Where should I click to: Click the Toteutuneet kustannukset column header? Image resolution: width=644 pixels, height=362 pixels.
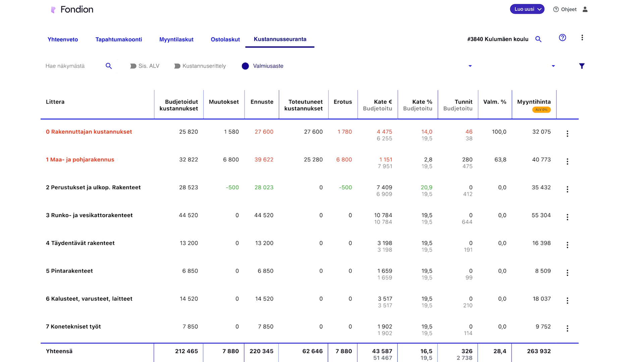(304, 105)
